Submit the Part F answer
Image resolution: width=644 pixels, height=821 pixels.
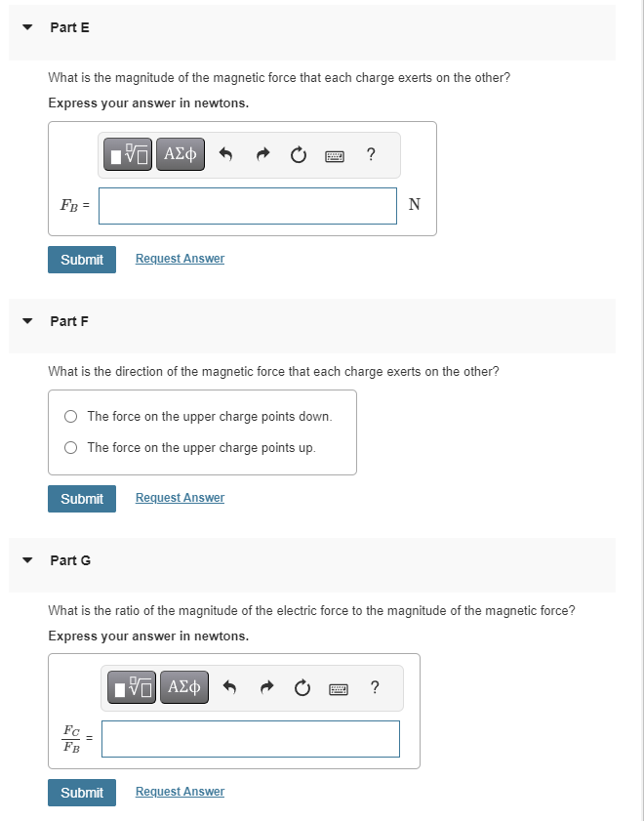point(81,498)
